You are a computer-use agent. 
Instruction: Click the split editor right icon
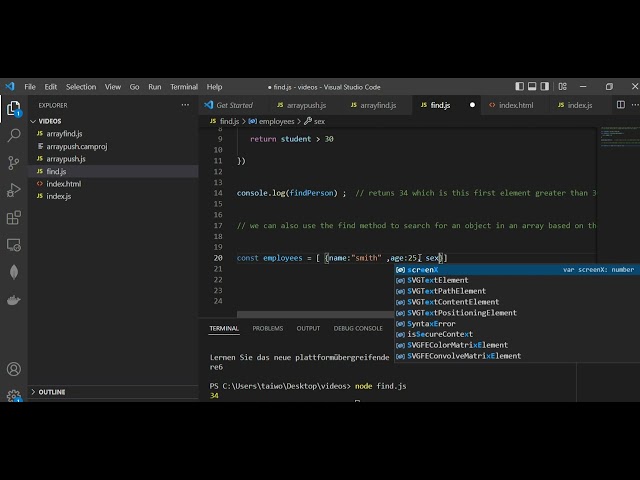(620, 105)
